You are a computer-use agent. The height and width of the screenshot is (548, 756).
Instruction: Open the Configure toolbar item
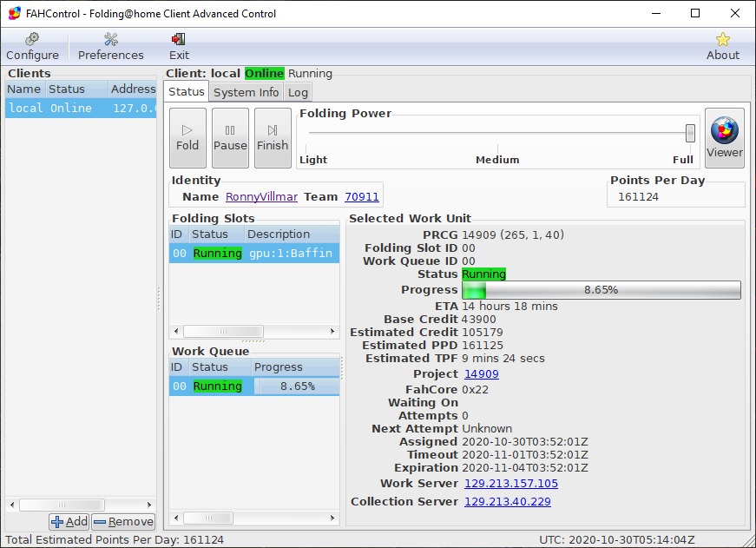(x=32, y=47)
